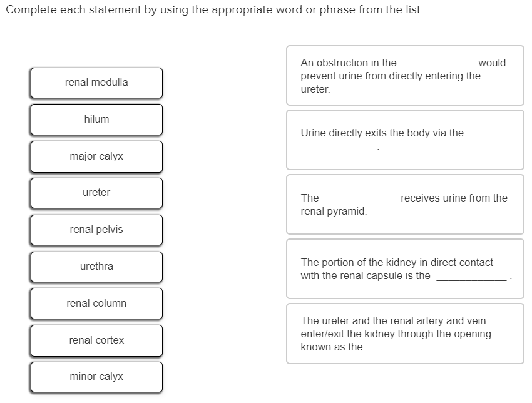Select the minor calyx word tile

coord(96,377)
